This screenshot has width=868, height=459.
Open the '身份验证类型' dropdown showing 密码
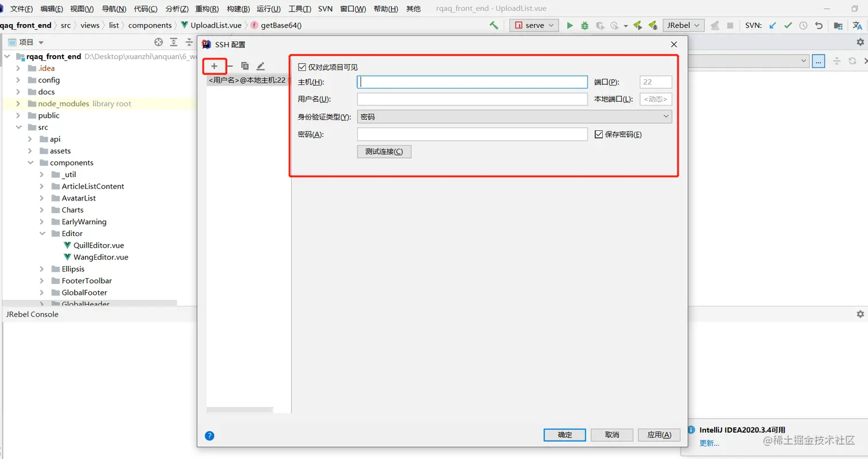(x=514, y=117)
